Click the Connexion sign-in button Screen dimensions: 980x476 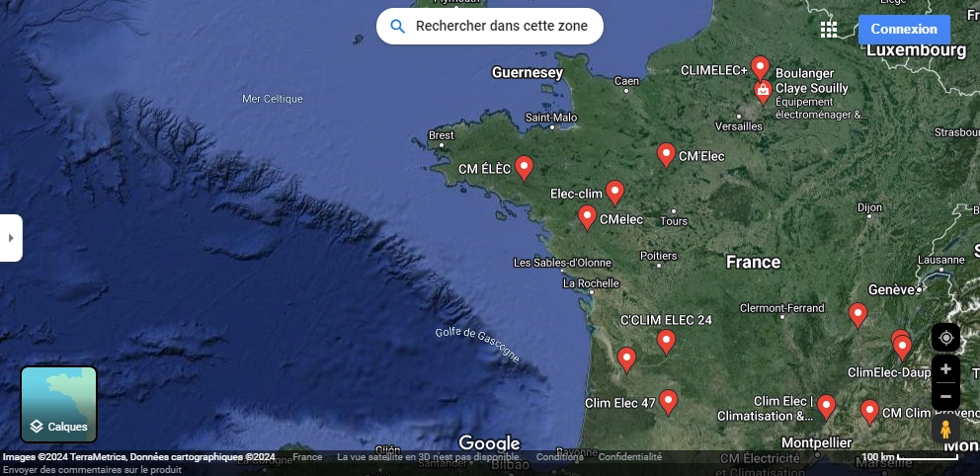[x=904, y=30]
